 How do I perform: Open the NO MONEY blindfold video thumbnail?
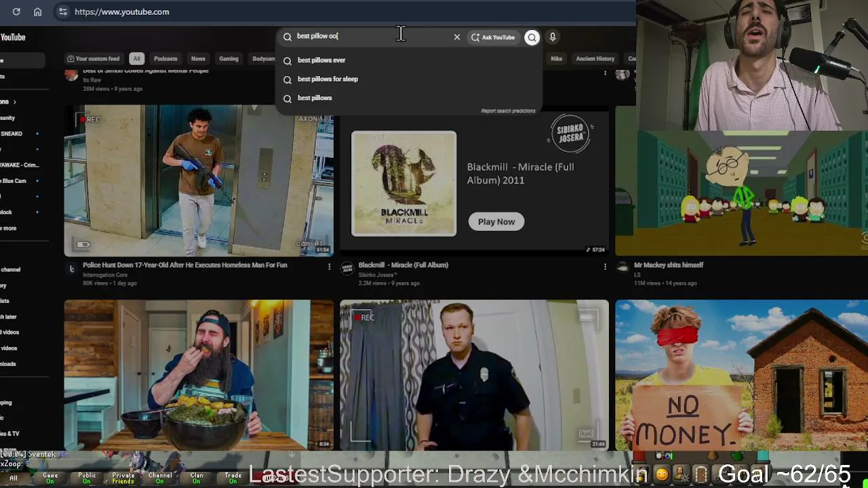point(741,375)
